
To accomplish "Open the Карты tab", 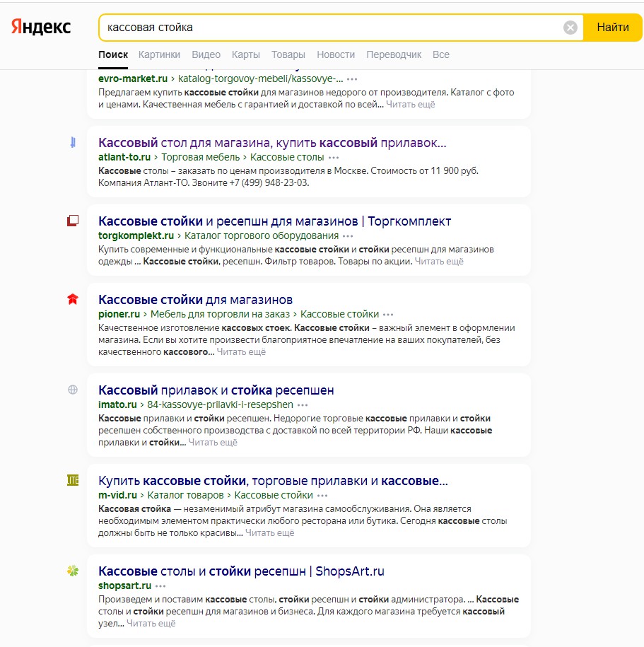I will 245,54.
